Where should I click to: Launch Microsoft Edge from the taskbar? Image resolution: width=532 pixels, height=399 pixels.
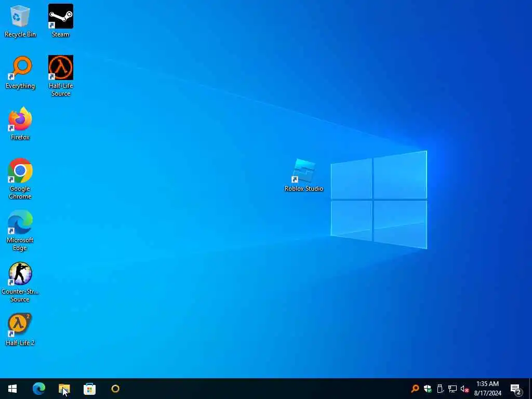click(38, 389)
